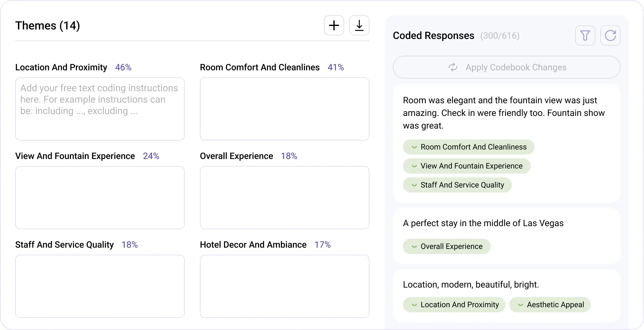This screenshot has width=644, height=330.
Task: Open the View And Fountain Experience tag dropdown
Action: (414, 166)
